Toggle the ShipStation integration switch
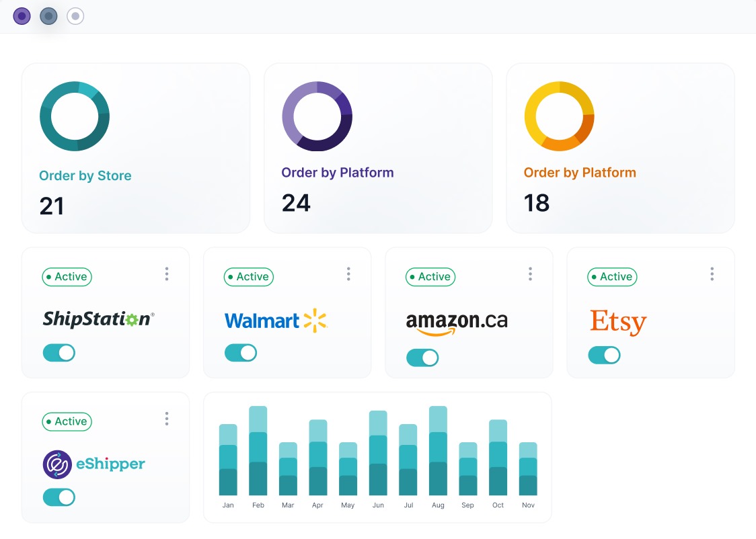Viewport: 756px width, 539px height. pos(59,353)
